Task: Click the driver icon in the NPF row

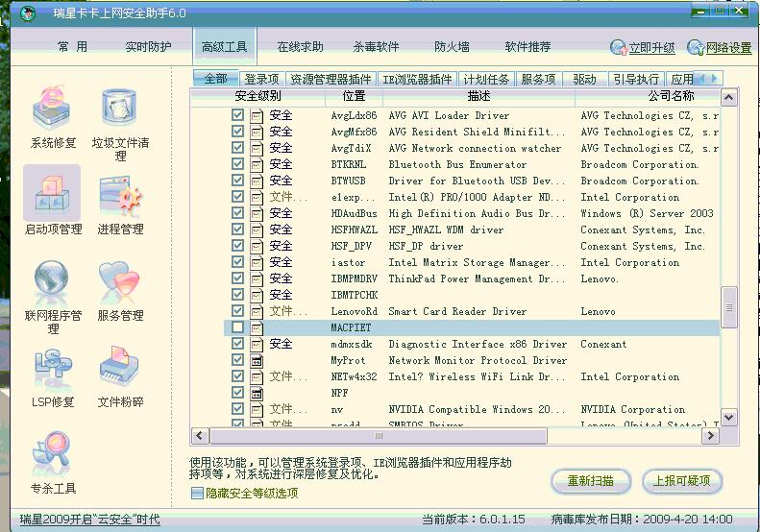Action: pyautogui.click(x=257, y=393)
